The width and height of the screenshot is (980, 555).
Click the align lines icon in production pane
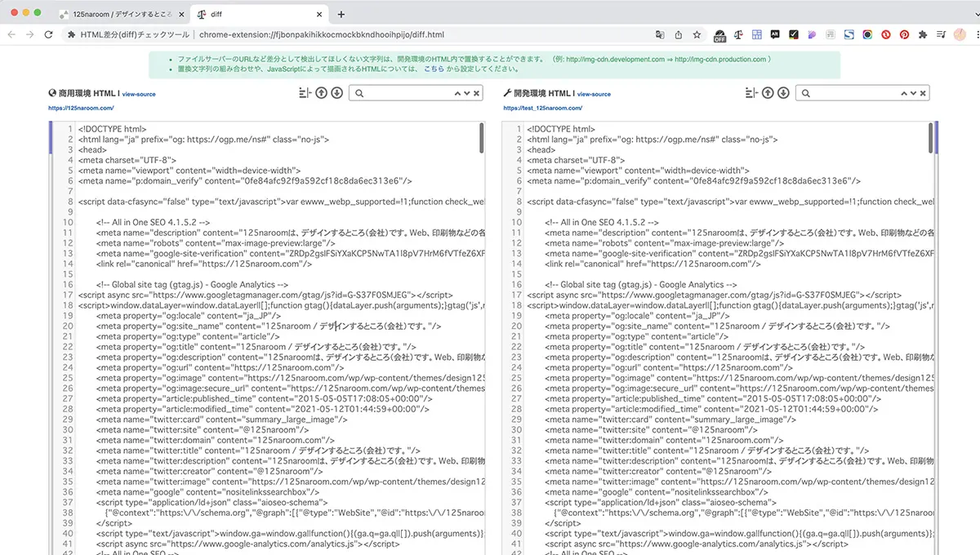click(x=306, y=93)
